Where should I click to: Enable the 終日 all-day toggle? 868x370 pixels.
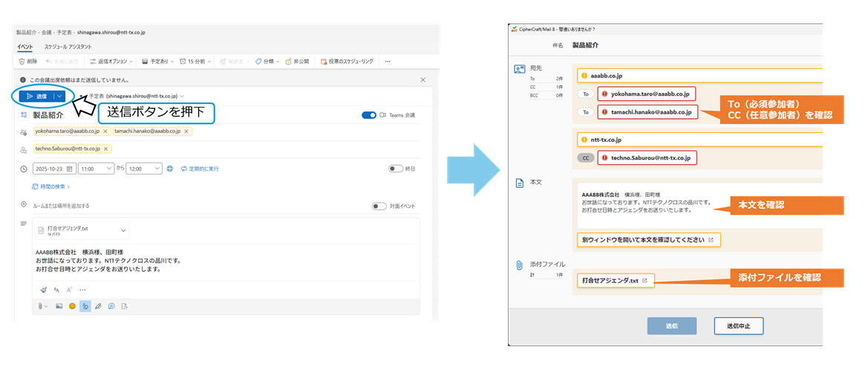point(396,169)
